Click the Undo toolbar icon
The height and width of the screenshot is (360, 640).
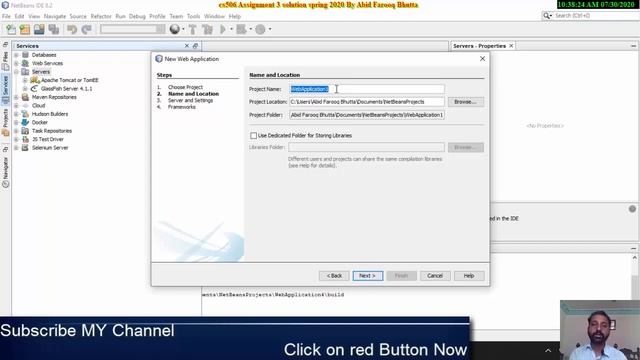pyautogui.click(x=72, y=29)
